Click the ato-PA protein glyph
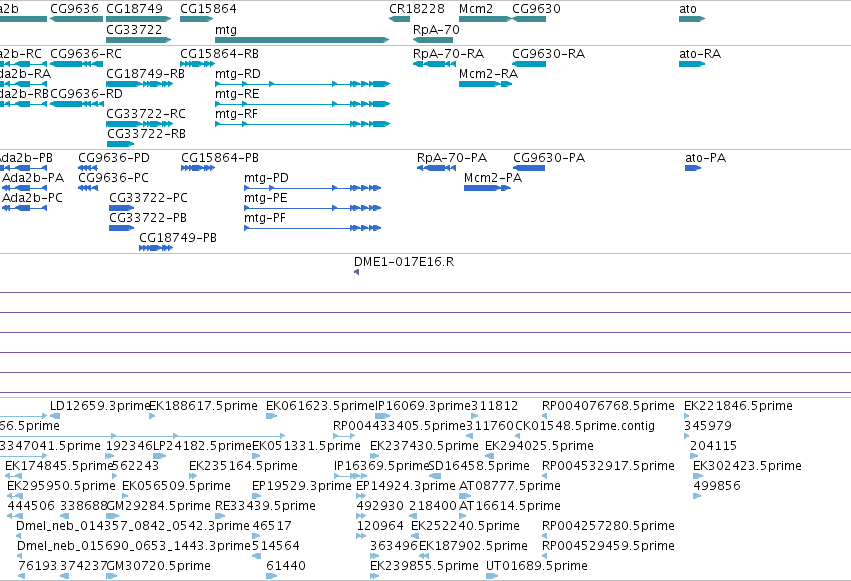 pos(693,168)
